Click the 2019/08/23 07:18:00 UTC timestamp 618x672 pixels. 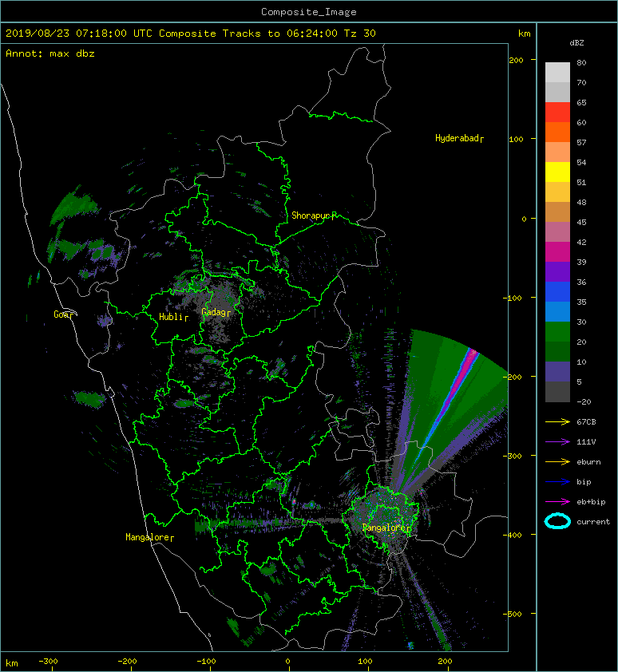pyautogui.click(x=78, y=34)
